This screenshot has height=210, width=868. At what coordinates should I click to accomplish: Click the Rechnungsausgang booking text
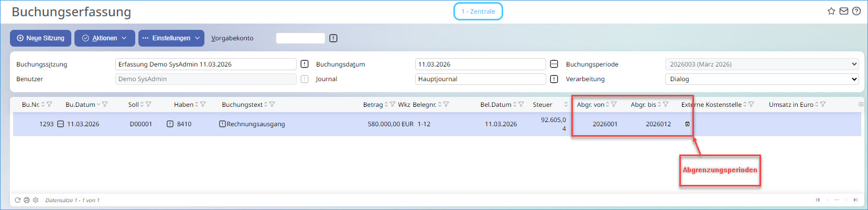[x=256, y=124]
